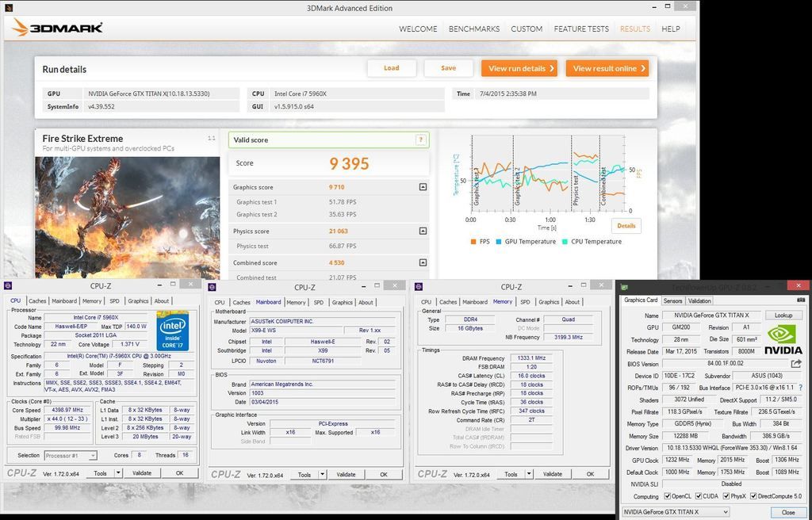Toggle the CUDA checkbox in GPU-Z
The image size is (812, 520).
point(698,496)
